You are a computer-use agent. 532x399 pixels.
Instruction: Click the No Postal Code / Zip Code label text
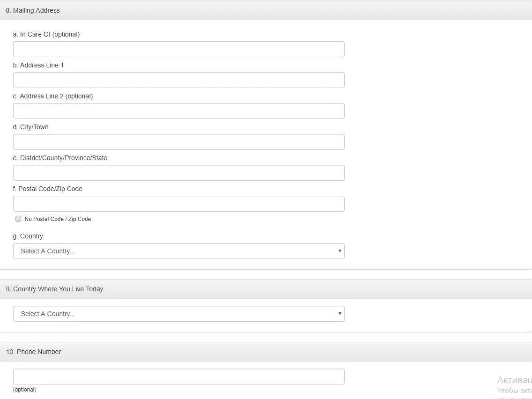click(58, 219)
